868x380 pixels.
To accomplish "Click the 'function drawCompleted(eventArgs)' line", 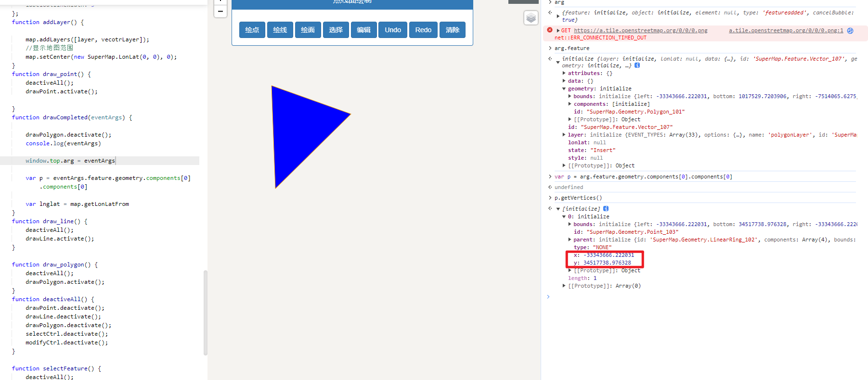I will point(72,117).
